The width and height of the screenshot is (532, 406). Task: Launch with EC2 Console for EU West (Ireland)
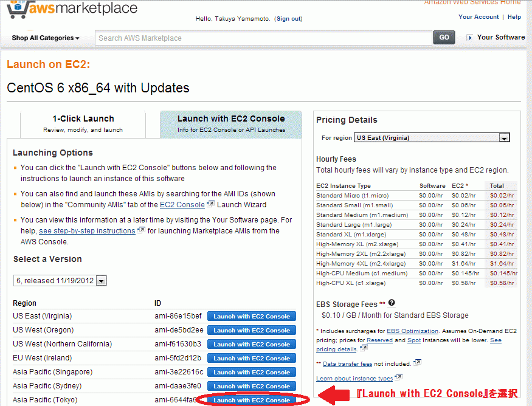pos(252,358)
